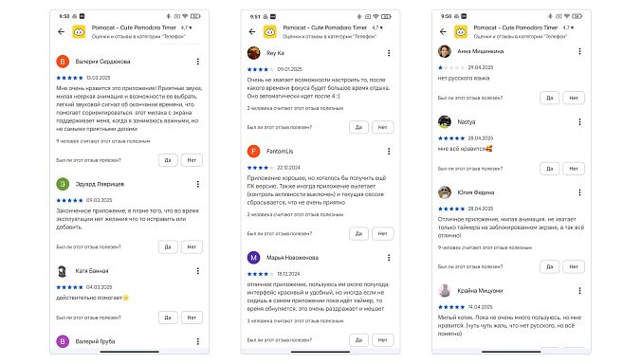Image resolution: width=641 pixels, height=364 pixels.
Task: Tap Pomocat app icon in rightmost screen
Action: click(461, 31)
